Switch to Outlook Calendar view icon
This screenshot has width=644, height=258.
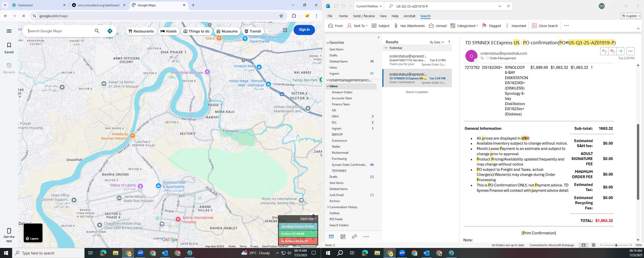(343, 237)
